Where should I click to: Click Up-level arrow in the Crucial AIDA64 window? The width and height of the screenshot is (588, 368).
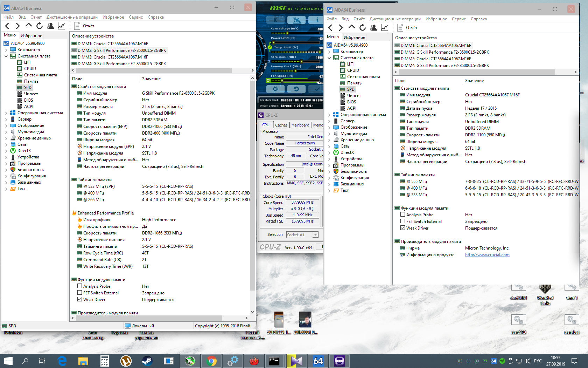tap(352, 27)
